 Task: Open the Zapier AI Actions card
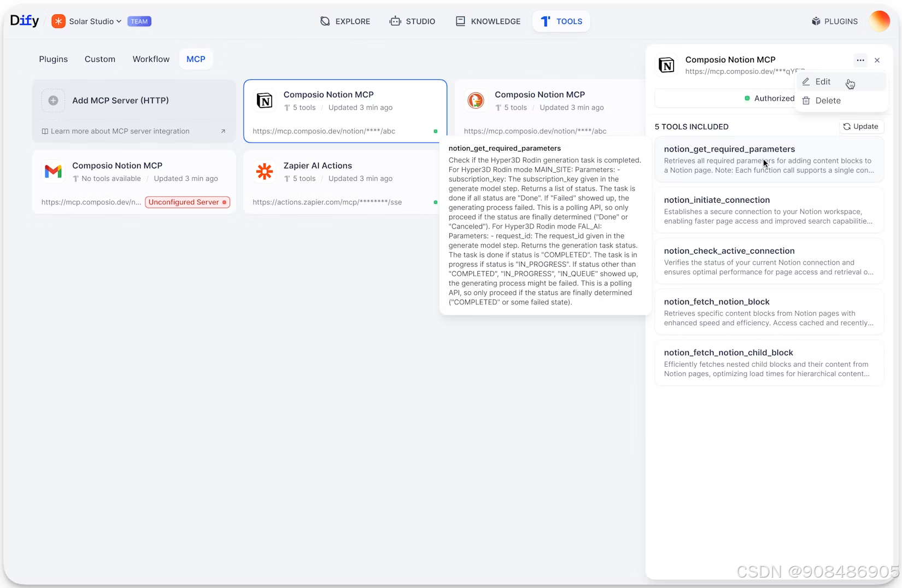coord(345,183)
